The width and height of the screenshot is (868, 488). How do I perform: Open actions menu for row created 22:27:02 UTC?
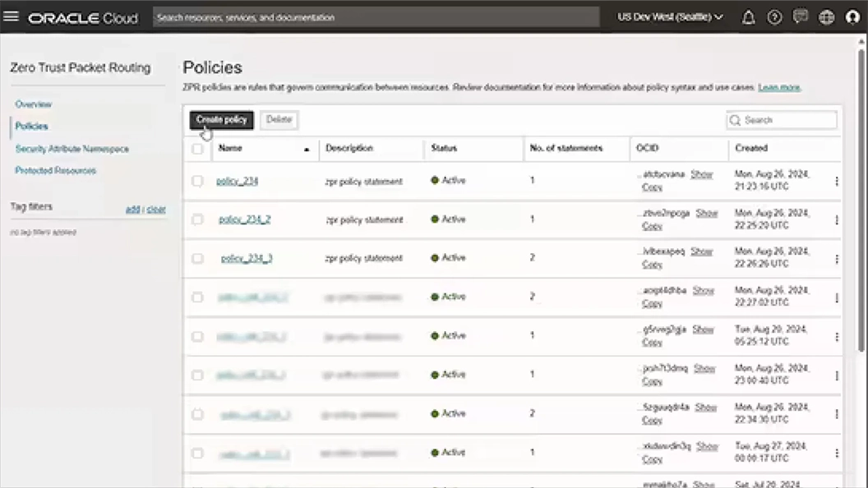click(x=837, y=297)
